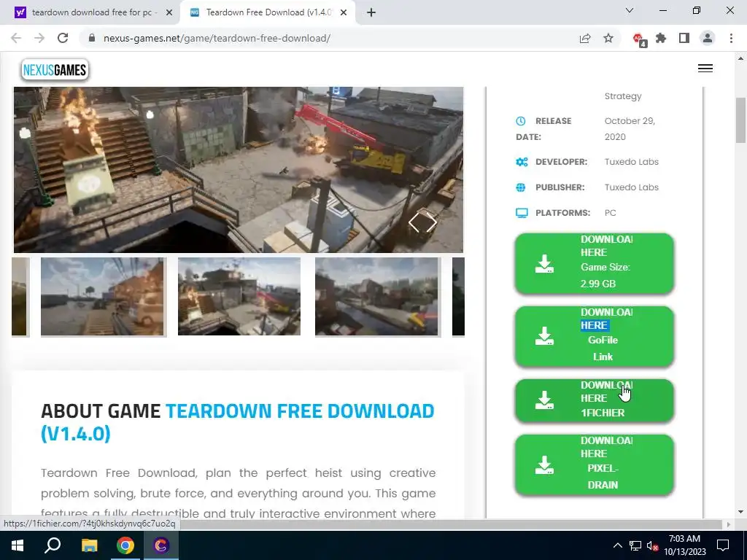Open Chrome from the taskbar
747x560 pixels.
(x=125, y=545)
